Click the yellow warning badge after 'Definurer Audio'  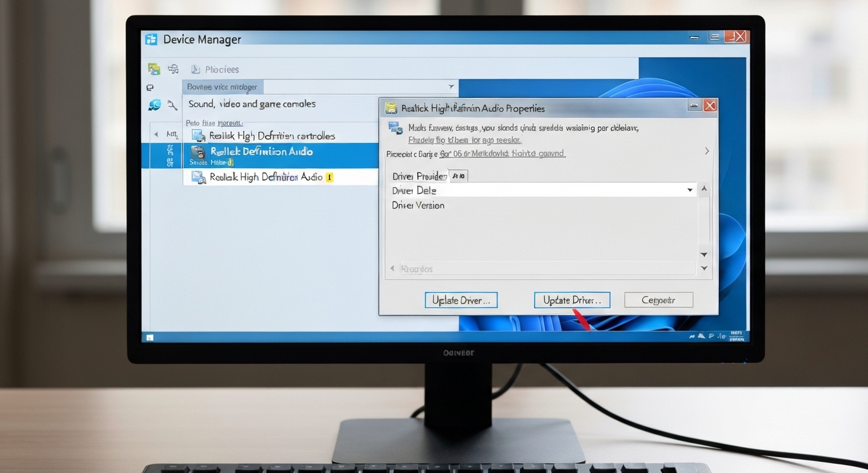329,177
